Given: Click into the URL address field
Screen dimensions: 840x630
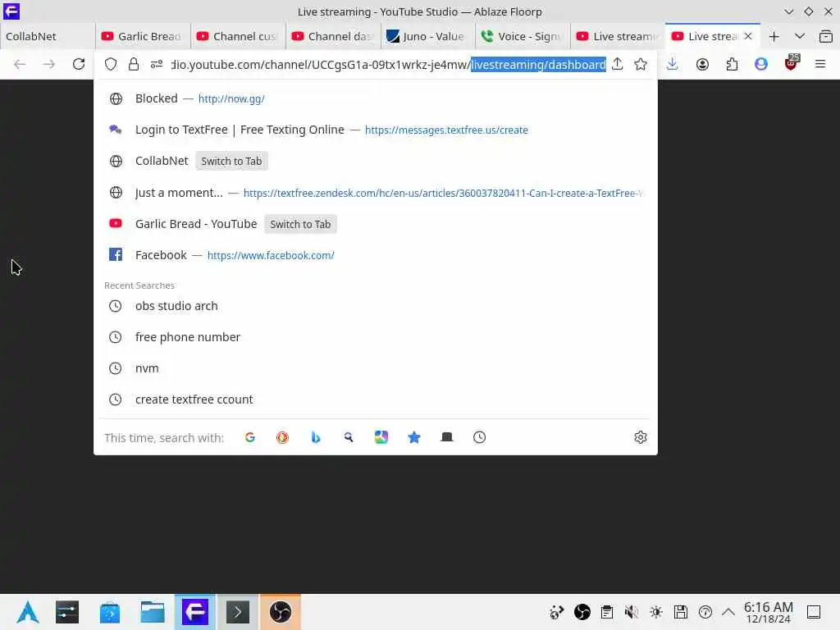Looking at the screenshot, I should click(388, 64).
